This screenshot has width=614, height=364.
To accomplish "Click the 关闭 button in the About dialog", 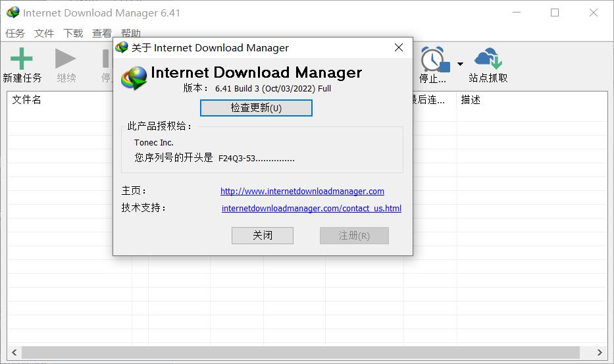I will click(263, 236).
